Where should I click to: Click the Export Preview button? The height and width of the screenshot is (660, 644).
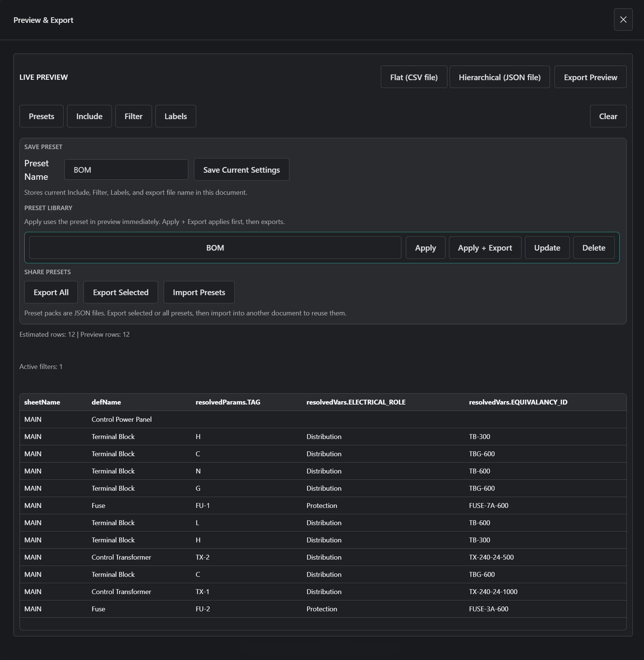[590, 77]
